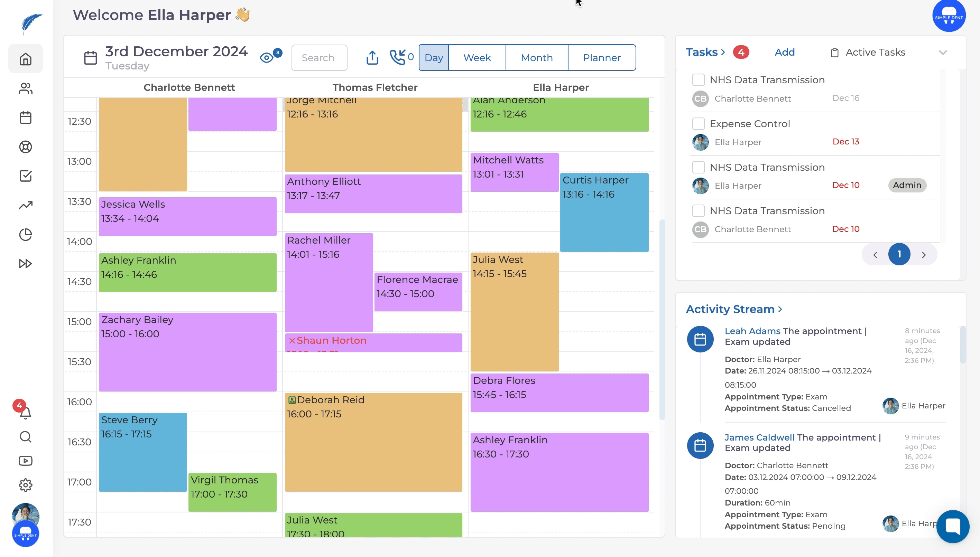
Task: Expand the Tasks section chevron
Action: (x=723, y=52)
